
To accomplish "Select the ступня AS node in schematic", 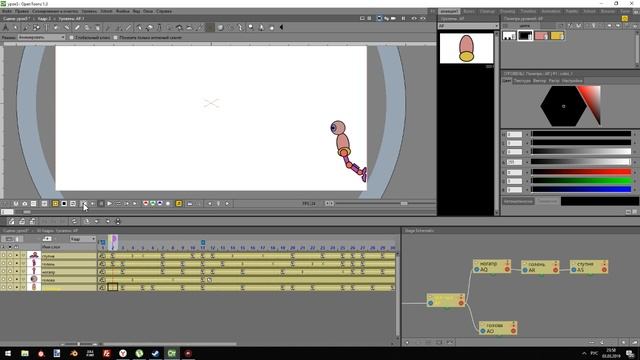I will [x=589, y=267].
